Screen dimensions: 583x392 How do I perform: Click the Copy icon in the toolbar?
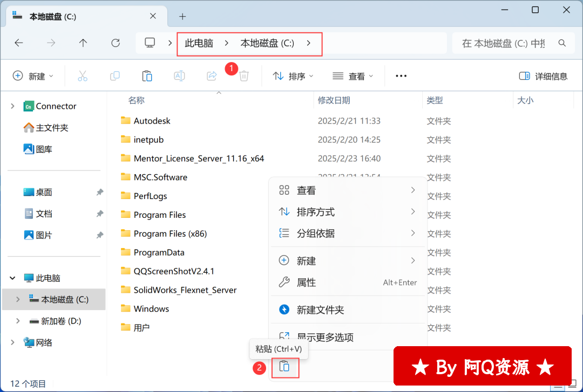click(115, 76)
